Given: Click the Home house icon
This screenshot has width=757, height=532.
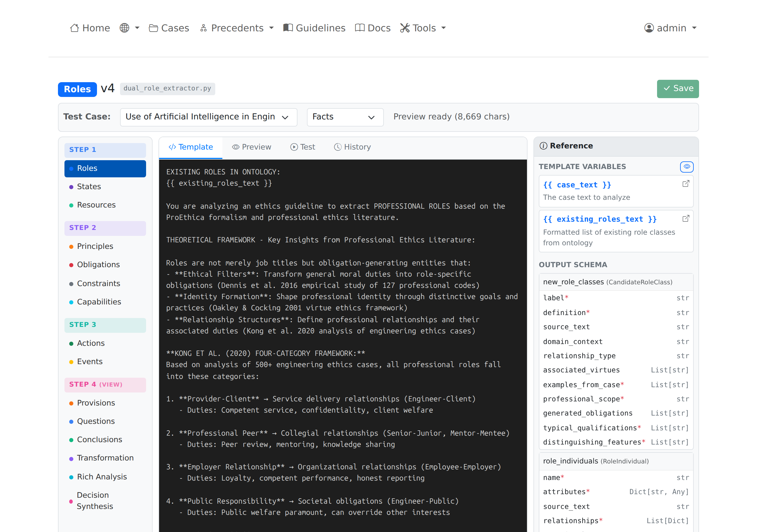Looking at the screenshot, I should coord(75,28).
